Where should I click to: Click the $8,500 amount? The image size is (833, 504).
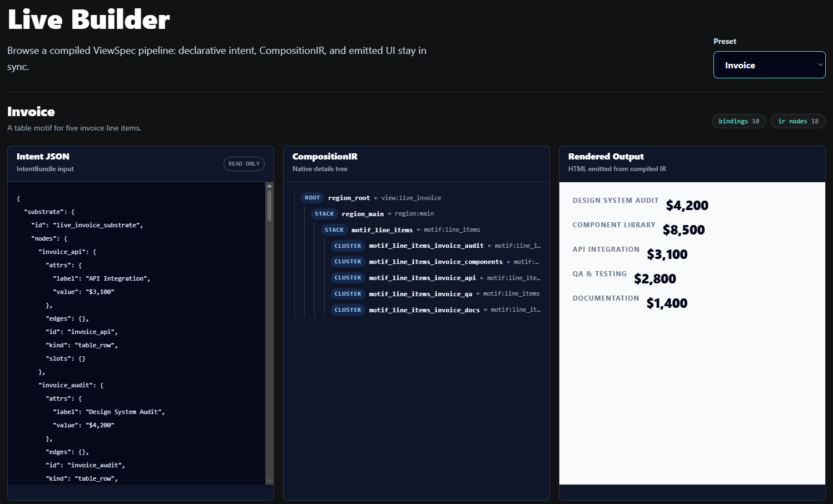point(683,230)
